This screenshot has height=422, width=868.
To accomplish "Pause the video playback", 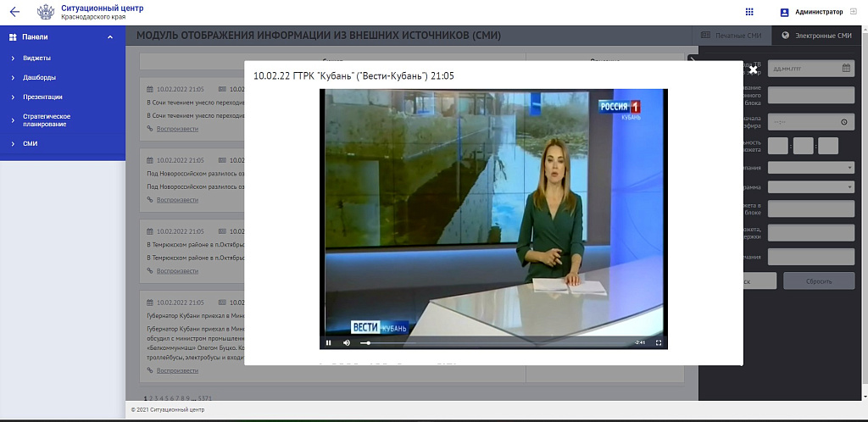I will [x=328, y=343].
